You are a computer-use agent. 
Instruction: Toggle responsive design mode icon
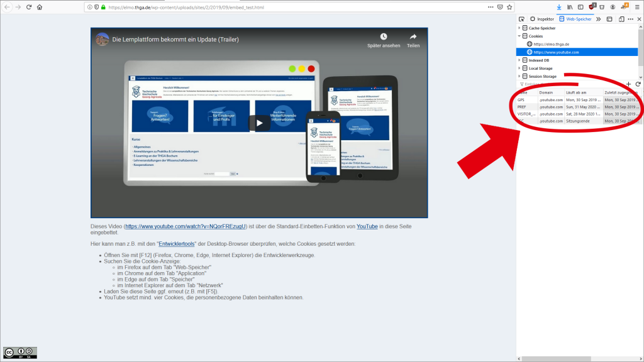click(x=621, y=19)
